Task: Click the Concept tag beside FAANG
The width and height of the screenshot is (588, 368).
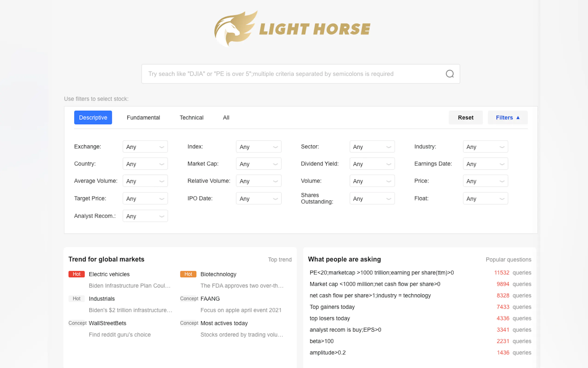Action: click(189, 299)
